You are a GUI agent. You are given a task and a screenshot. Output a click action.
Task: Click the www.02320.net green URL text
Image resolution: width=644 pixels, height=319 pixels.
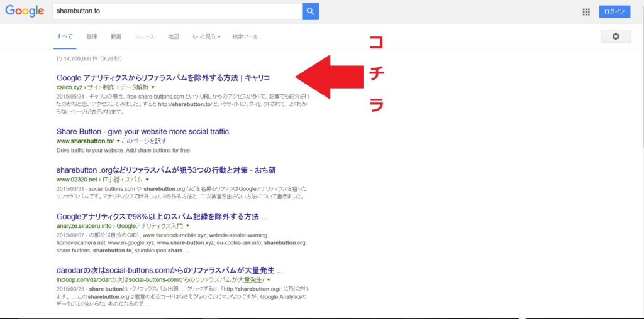(x=100, y=180)
